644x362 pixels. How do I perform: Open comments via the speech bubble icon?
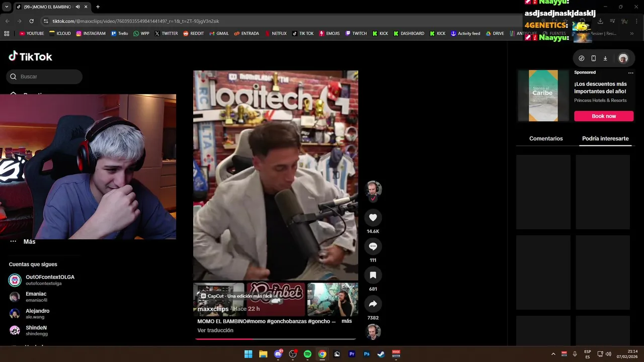[373, 246]
